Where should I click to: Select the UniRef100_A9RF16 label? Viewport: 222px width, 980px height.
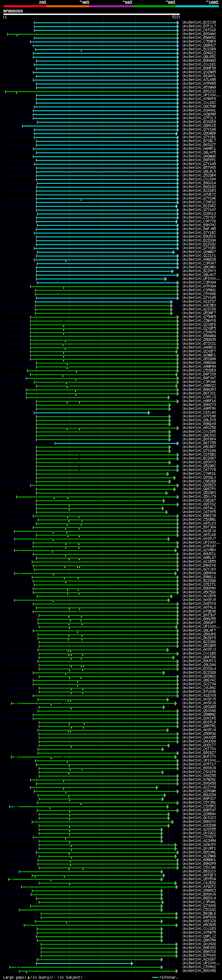click(x=199, y=401)
